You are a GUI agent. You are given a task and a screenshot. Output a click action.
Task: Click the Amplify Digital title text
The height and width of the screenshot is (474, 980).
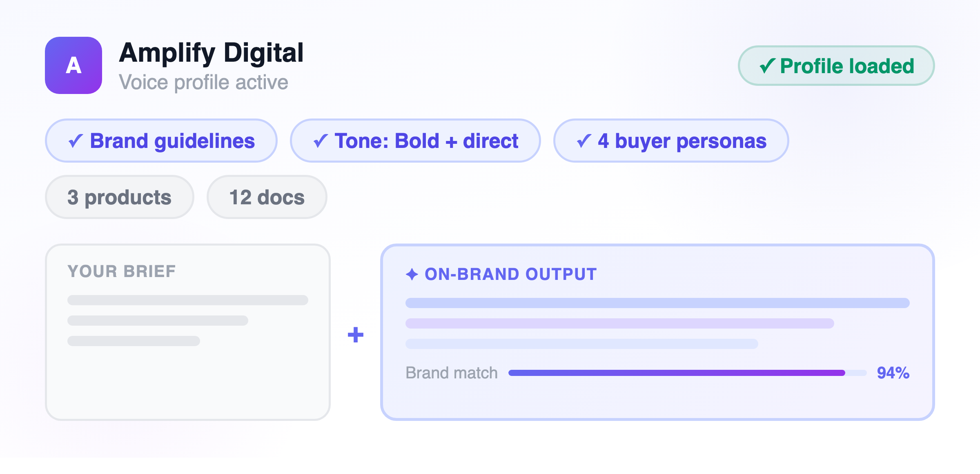(x=211, y=53)
